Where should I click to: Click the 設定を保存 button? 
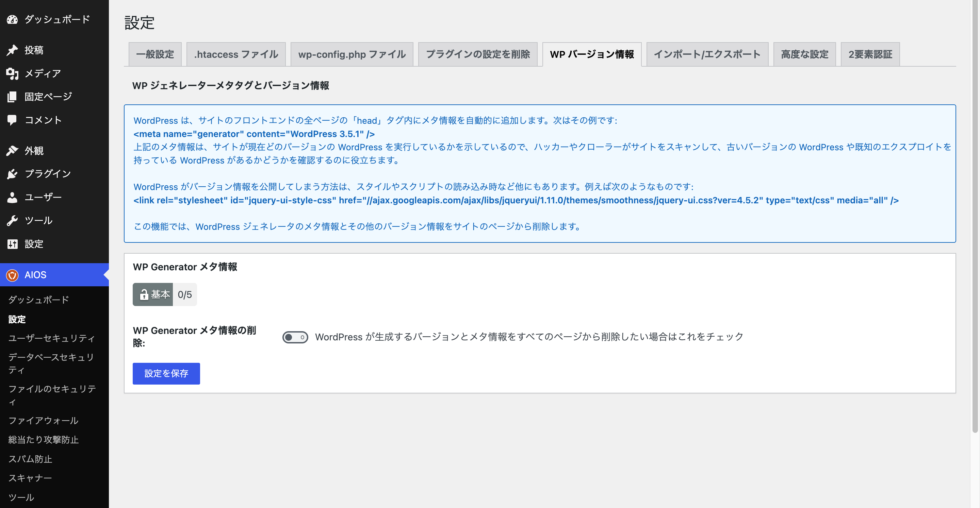tap(166, 373)
